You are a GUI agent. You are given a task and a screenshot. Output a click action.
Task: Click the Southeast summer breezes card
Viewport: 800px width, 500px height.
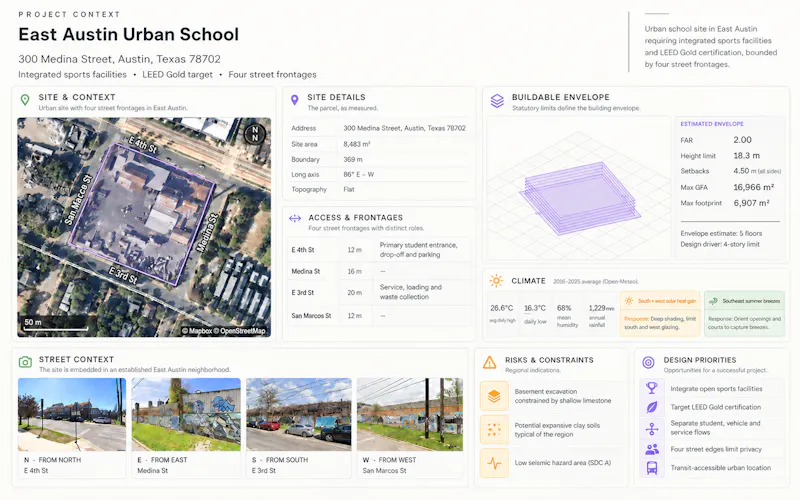(x=744, y=314)
